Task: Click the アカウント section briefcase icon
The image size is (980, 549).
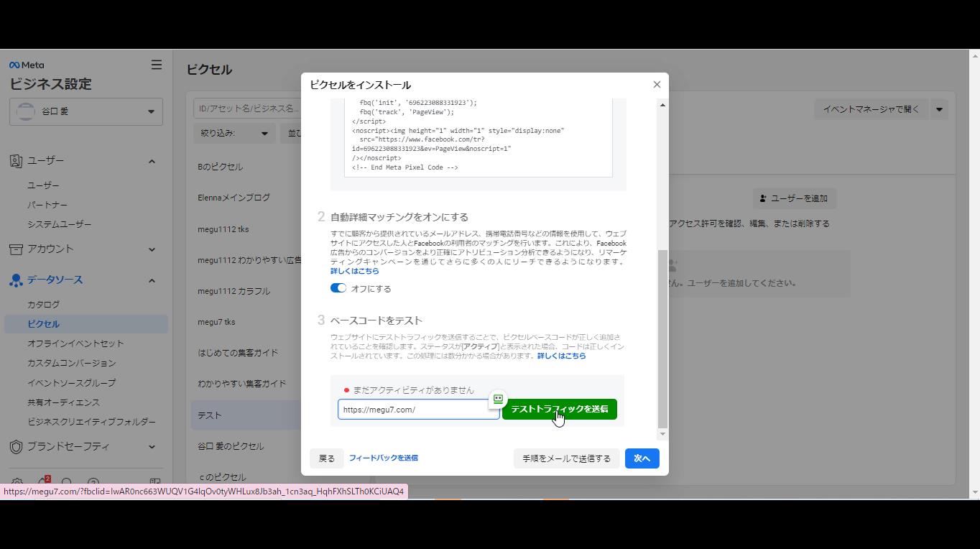Action: (x=16, y=249)
